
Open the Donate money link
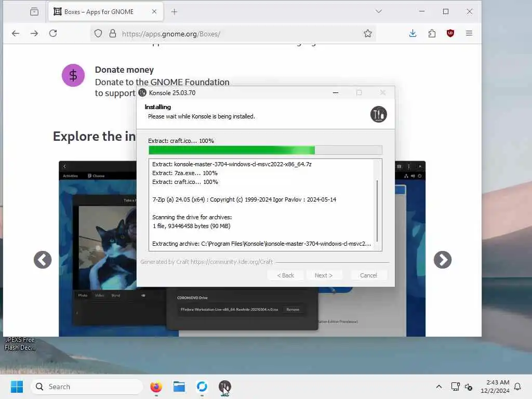point(124,70)
